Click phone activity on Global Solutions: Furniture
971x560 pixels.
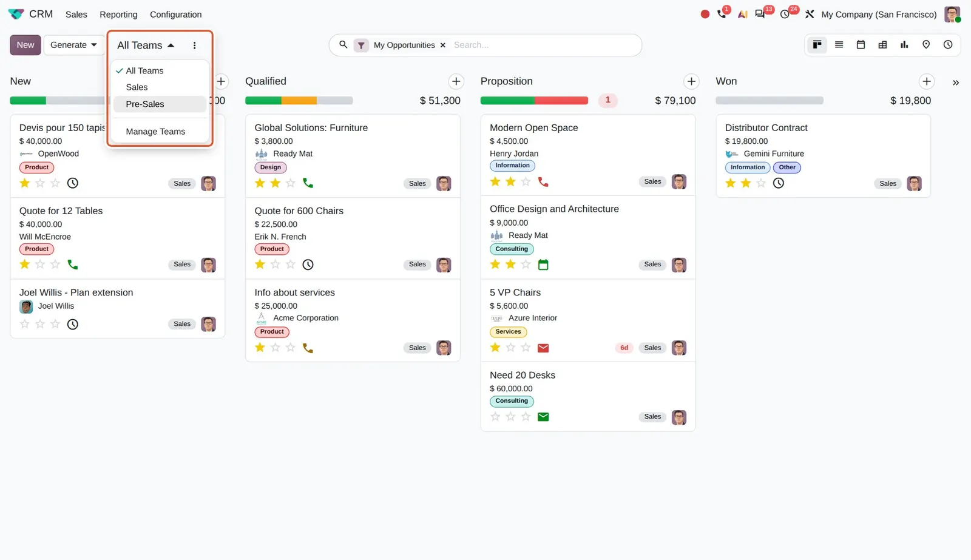(x=308, y=183)
